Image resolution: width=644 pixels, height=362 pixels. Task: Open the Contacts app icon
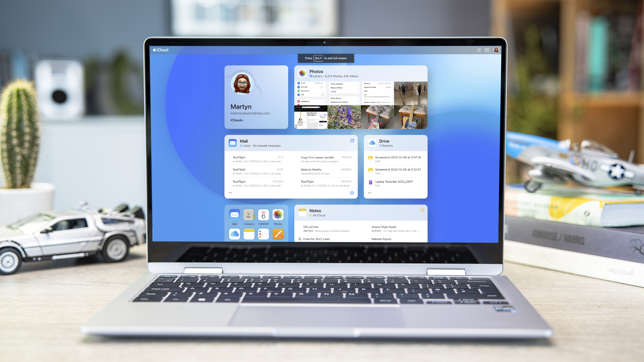[249, 215]
